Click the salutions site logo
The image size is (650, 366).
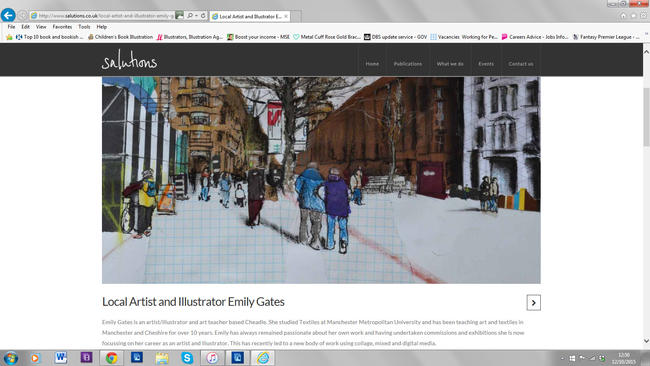[129, 60]
